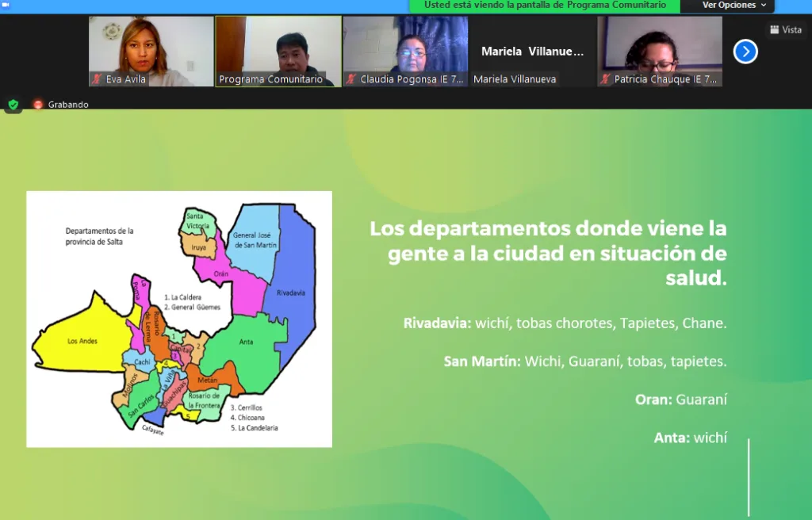
Task: Click the green encryption shield icon
Action: point(13,105)
